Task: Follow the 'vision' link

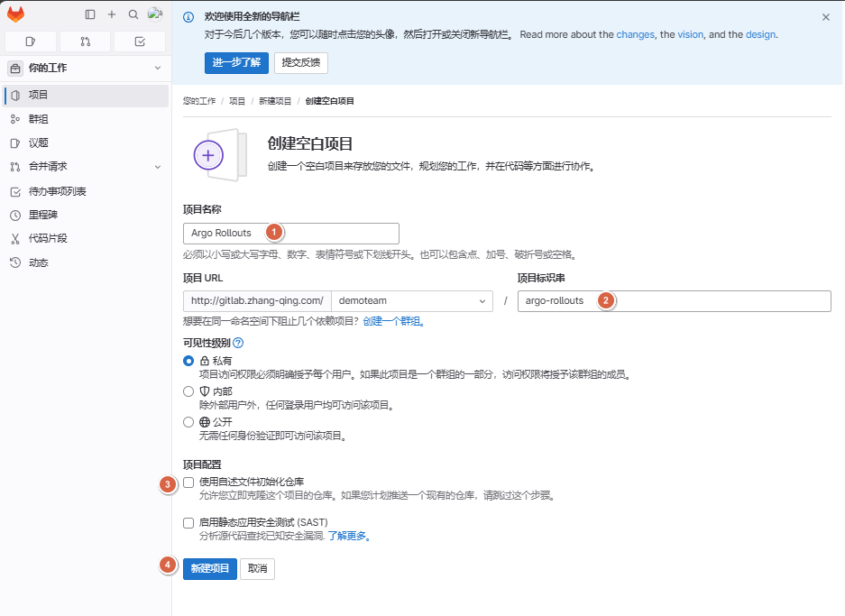Action: coord(690,34)
